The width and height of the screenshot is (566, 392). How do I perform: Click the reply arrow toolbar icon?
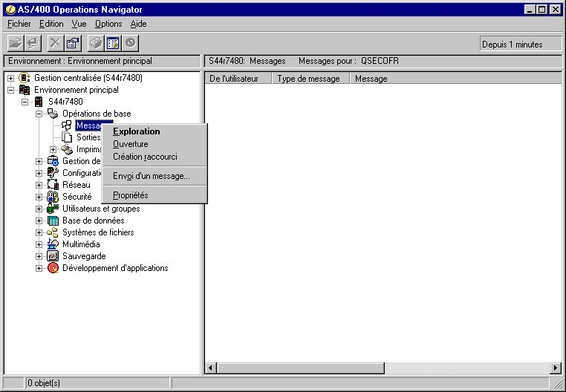(33, 43)
